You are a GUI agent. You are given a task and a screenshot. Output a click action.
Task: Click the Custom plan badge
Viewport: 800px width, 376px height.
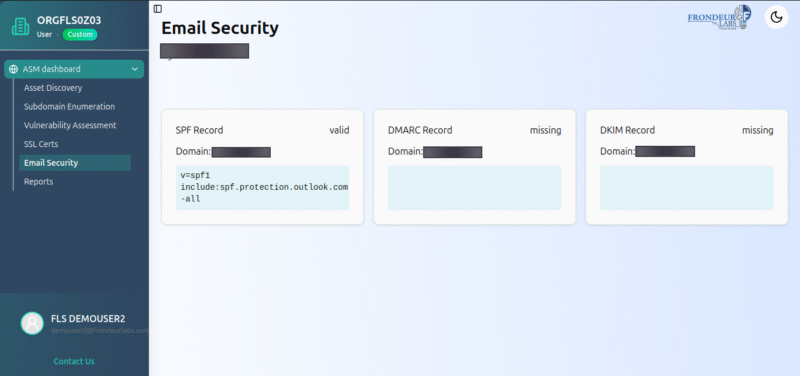click(80, 35)
